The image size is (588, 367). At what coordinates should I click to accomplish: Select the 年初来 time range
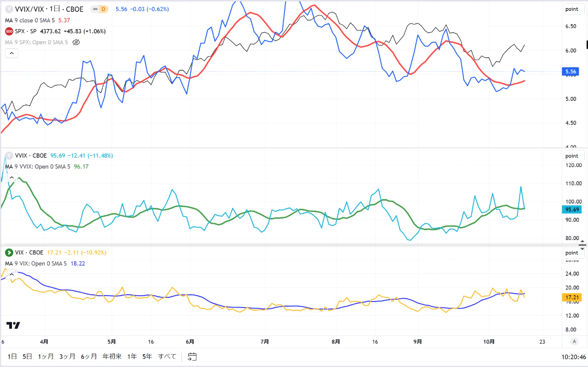(112, 356)
